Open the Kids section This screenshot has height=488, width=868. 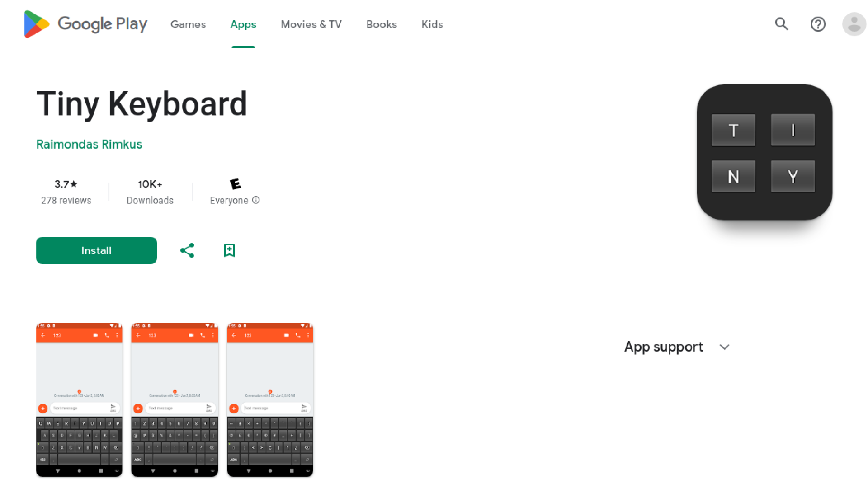[x=431, y=25]
